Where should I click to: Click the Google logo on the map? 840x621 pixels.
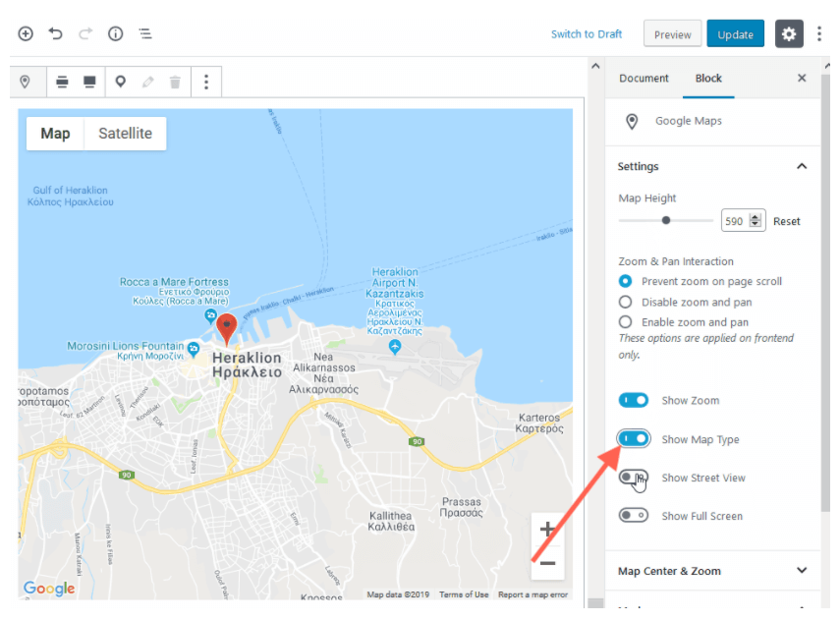[x=49, y=588]
